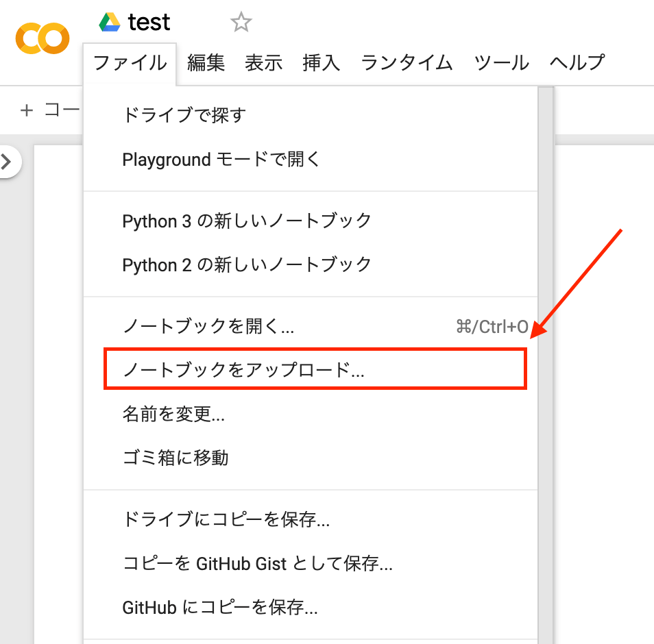The width and height of the screenshot is (654, 644).
Task: Open the ファイル menu
Action: point(130,63)
